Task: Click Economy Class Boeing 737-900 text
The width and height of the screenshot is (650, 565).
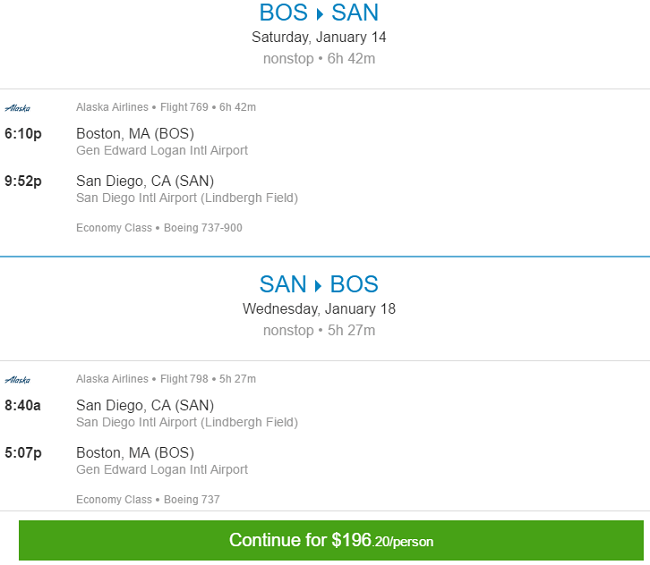Action: [x=159, y=228]
